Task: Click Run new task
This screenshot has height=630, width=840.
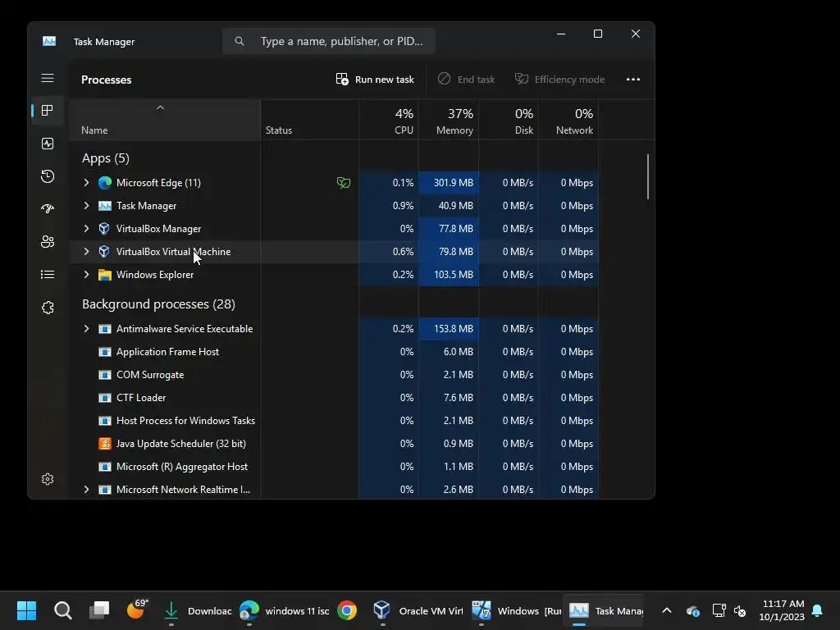Action: (375, 80)
